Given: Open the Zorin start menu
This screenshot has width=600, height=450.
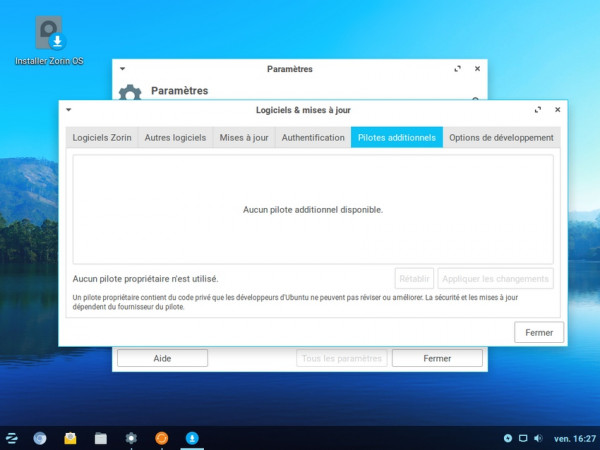Looking at the screenshot, I should point(12,438).
